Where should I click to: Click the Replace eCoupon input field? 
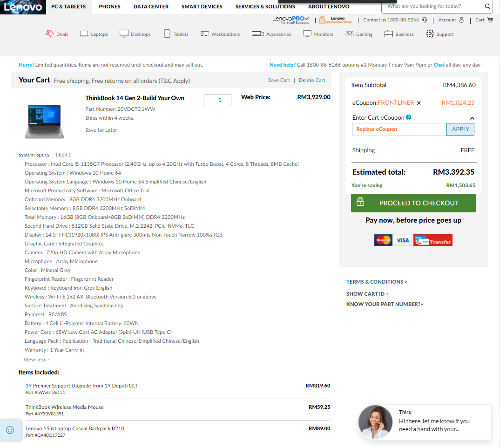point(399,129)
